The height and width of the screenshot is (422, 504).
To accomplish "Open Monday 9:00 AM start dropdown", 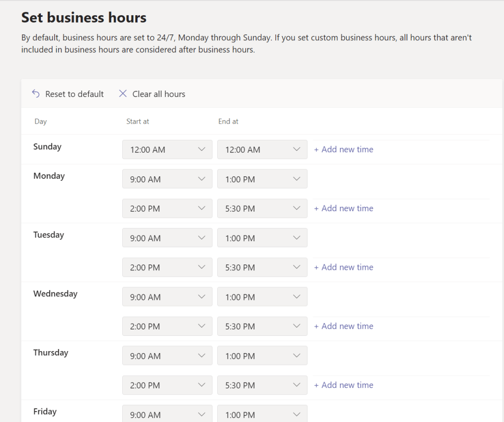I will pos(167,179).
